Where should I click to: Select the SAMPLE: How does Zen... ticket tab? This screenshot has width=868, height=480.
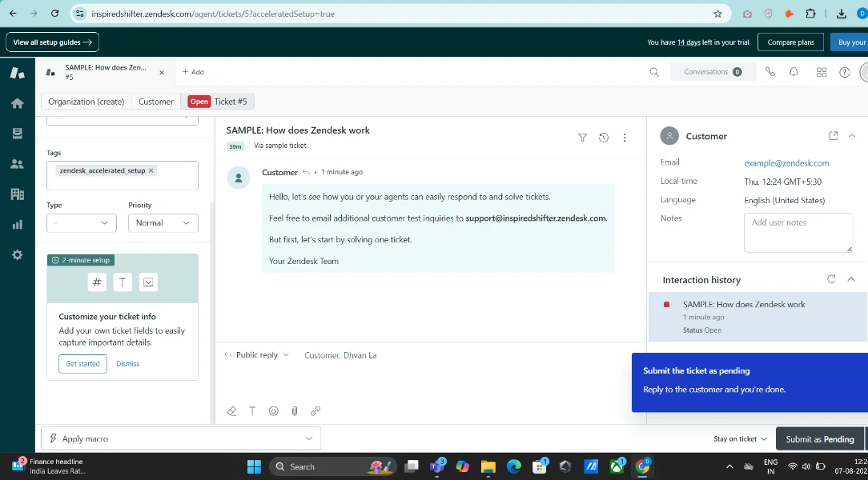click(105, 72)
